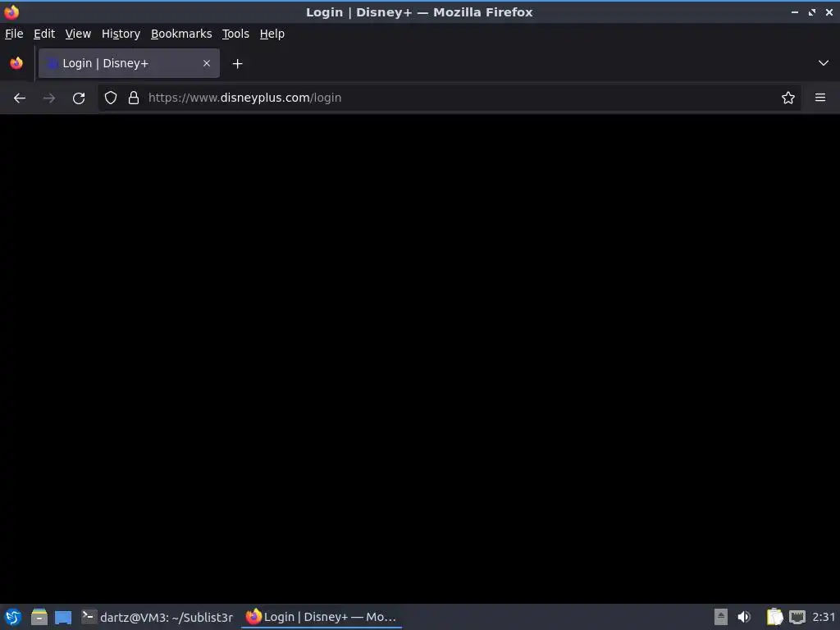Open the Bookmarks menu
840x630 pixels.
[181, 34]
